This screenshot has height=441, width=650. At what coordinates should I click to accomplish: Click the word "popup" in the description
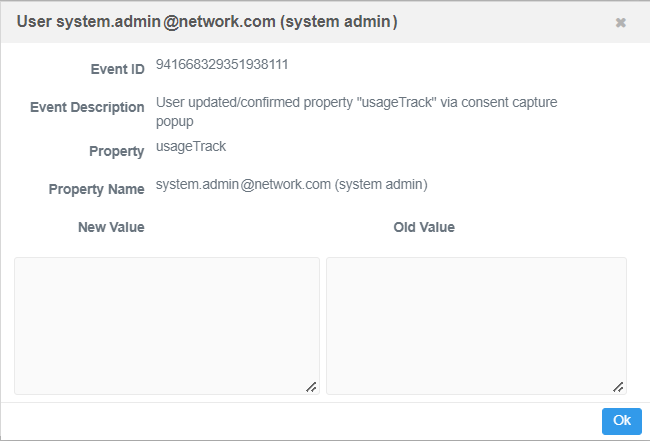[175, 121]
